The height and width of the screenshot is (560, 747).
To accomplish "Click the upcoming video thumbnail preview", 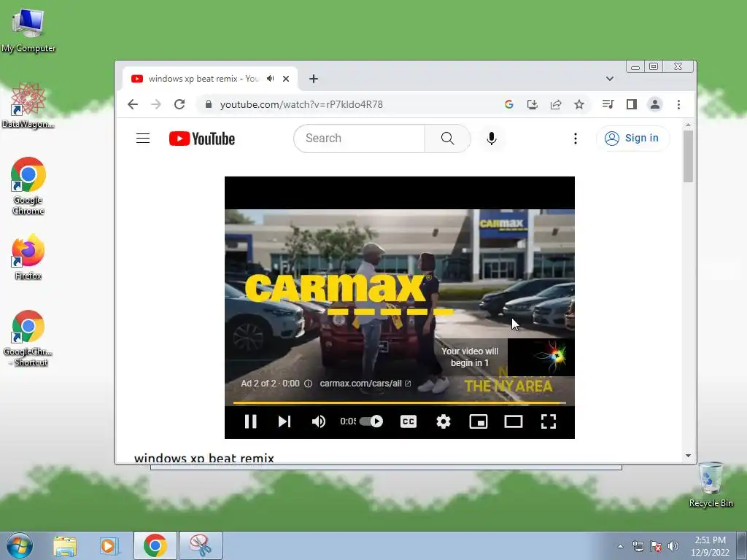I will click(541, 357).
